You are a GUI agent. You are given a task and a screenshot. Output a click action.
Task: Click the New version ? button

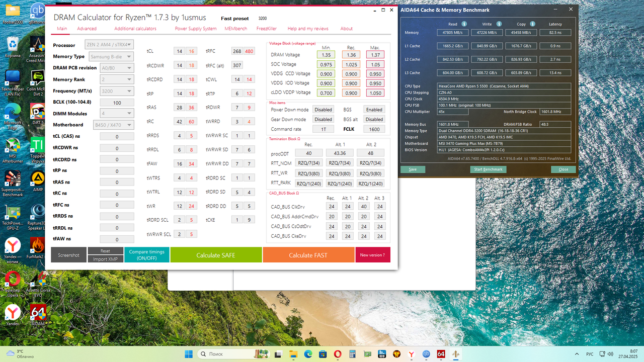372,255
